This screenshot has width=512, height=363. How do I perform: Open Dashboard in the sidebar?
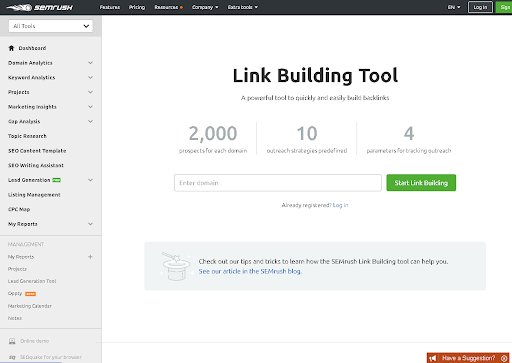point(32,48)
